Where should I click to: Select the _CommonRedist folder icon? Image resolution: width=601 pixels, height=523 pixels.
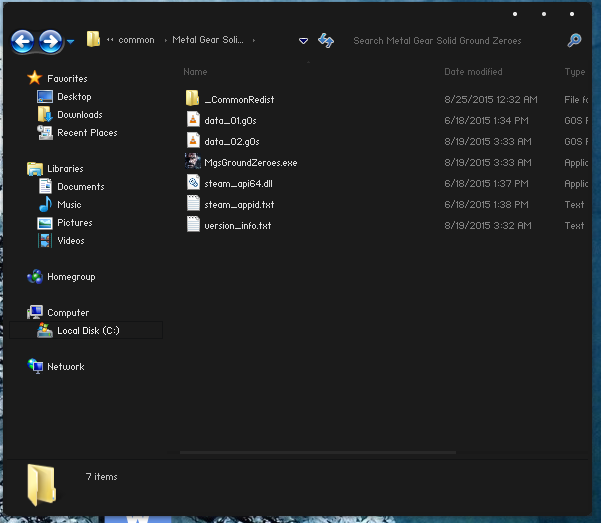(x=192, y=98)
